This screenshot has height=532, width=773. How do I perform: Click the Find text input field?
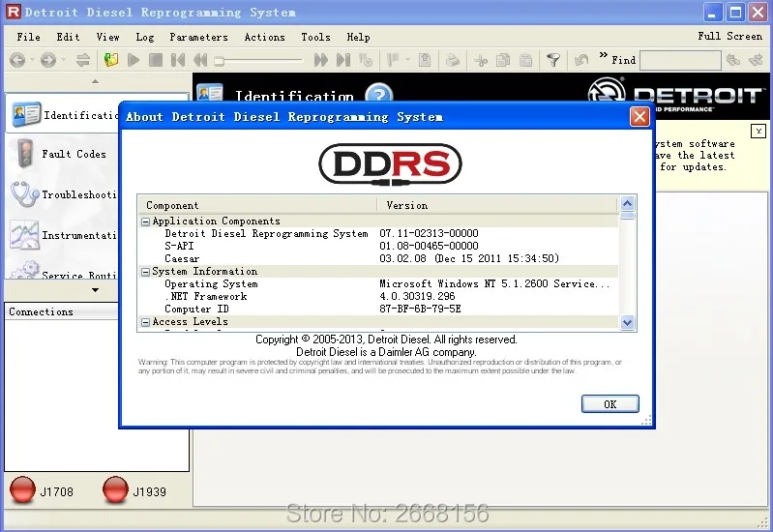[x=679, y=60]
